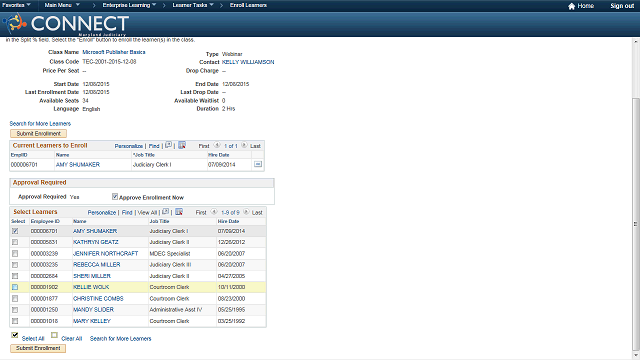Sort Select Learners by Job Title column
This screenshot has width=640, height=360.
(159, 221)
